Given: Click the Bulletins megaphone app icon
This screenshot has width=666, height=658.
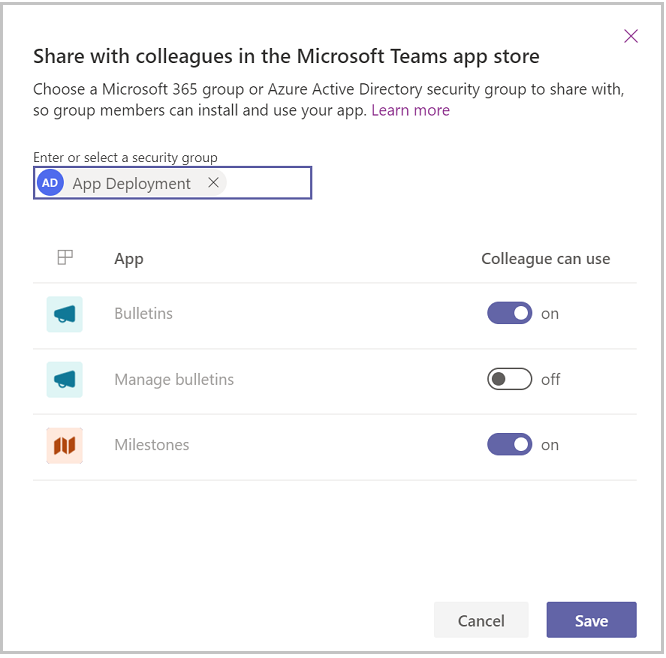Looking at the screenshot, I should point(65,314).
